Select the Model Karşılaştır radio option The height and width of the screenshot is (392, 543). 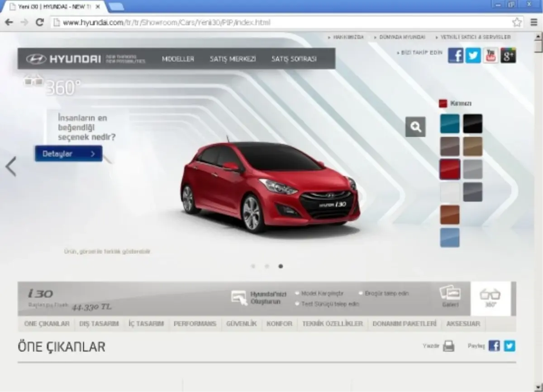click(298, 293)
